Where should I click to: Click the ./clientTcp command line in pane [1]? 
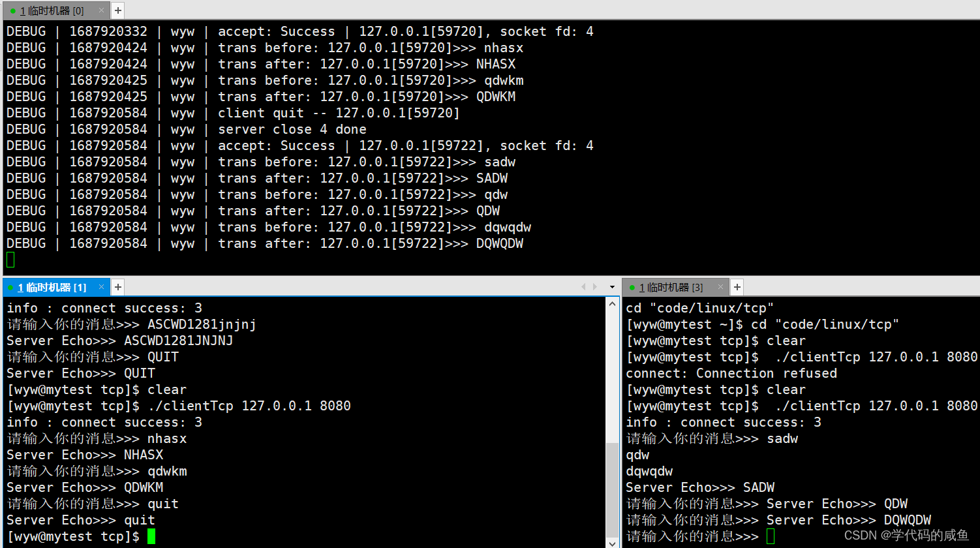(x=179, y=406)
